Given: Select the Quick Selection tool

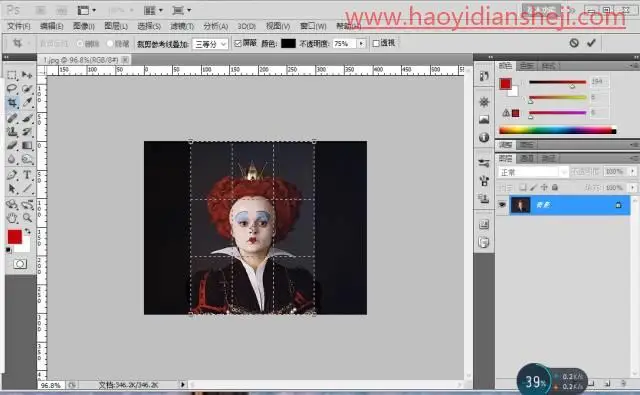Looking at the screenshot, I should click(27, 89).
